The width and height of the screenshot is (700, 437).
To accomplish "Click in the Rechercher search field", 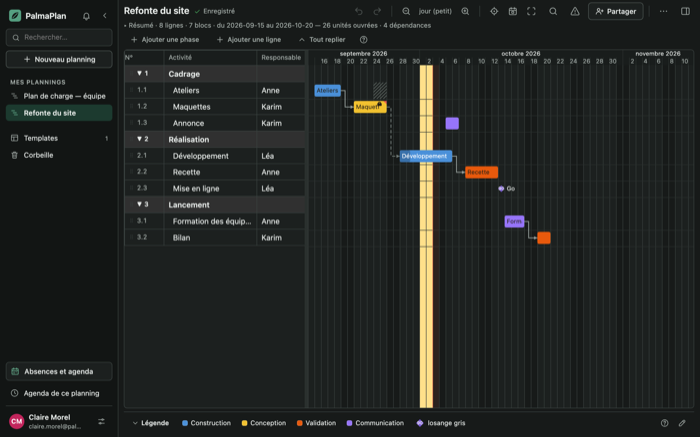I will click(59, 37).
